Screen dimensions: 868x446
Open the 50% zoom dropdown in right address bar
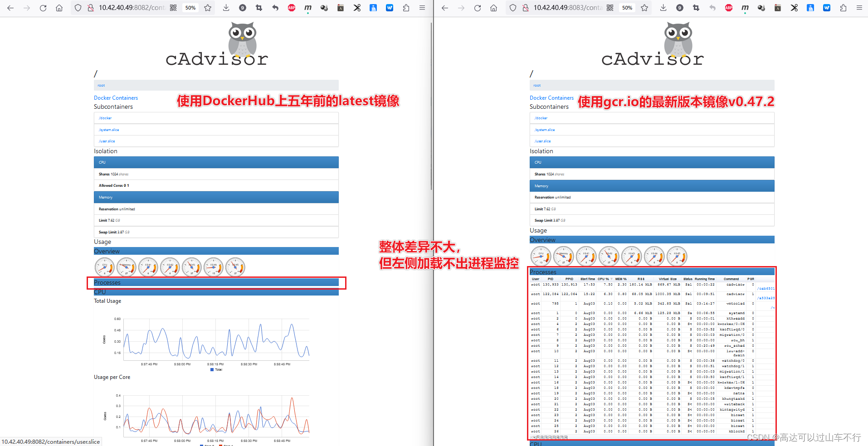coord(626,8)
